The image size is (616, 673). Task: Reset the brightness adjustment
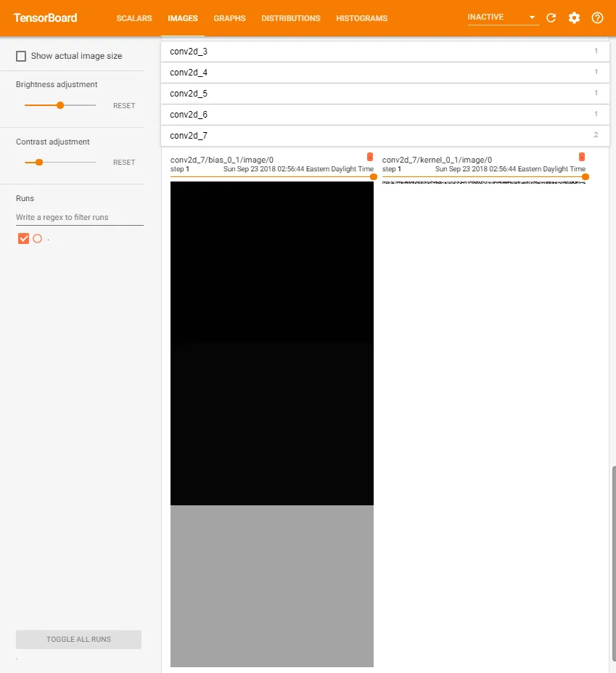point(124,105)
